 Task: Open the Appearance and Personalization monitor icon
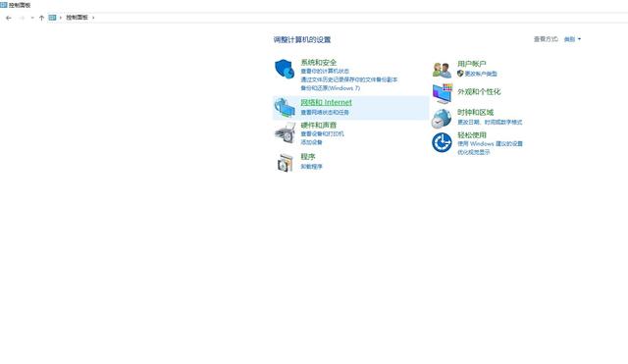(x=443, y=93)
